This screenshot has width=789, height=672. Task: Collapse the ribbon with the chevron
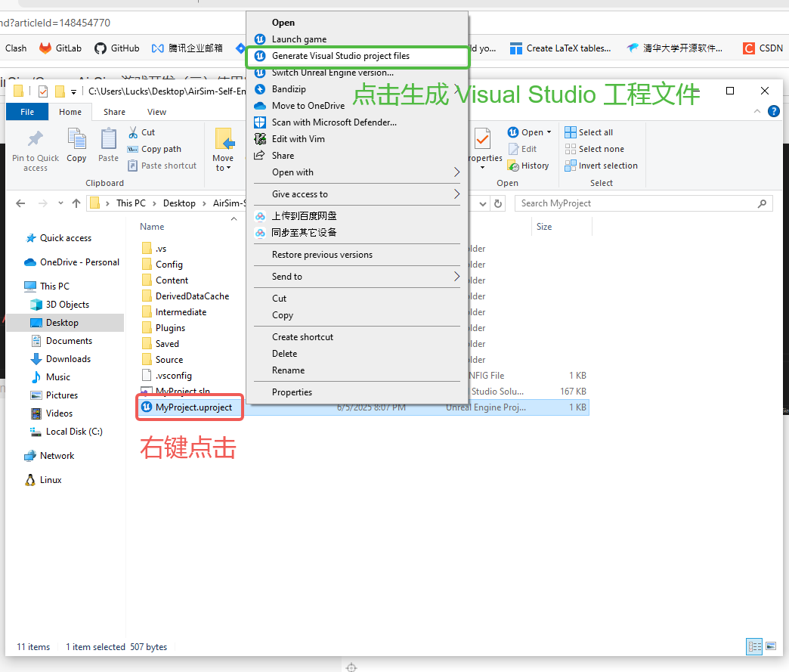[757, 111]
